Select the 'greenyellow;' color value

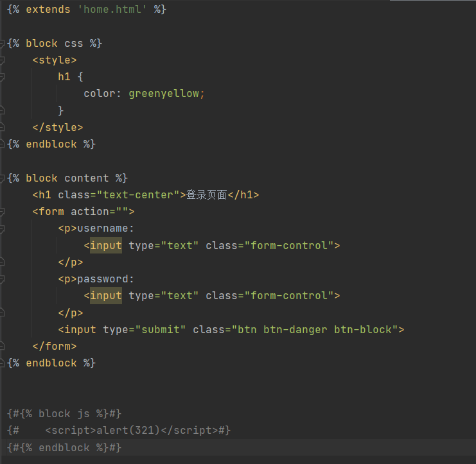(166, 94)
